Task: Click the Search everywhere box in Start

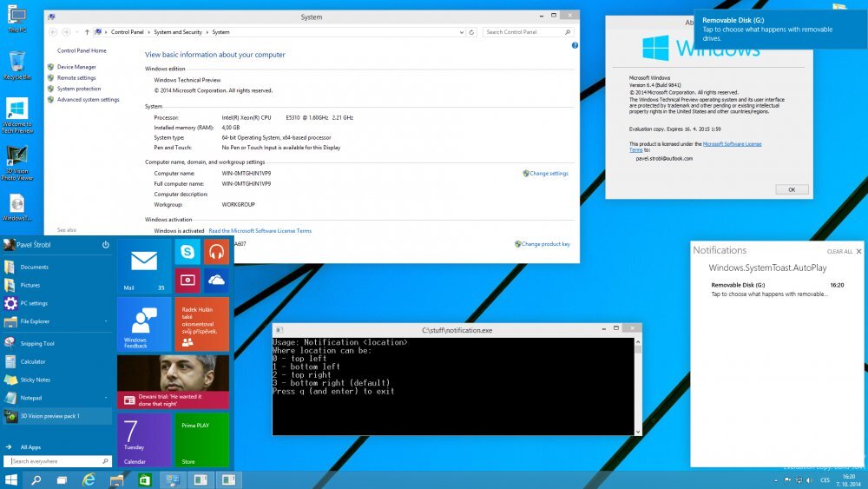Action: (57, 460)
